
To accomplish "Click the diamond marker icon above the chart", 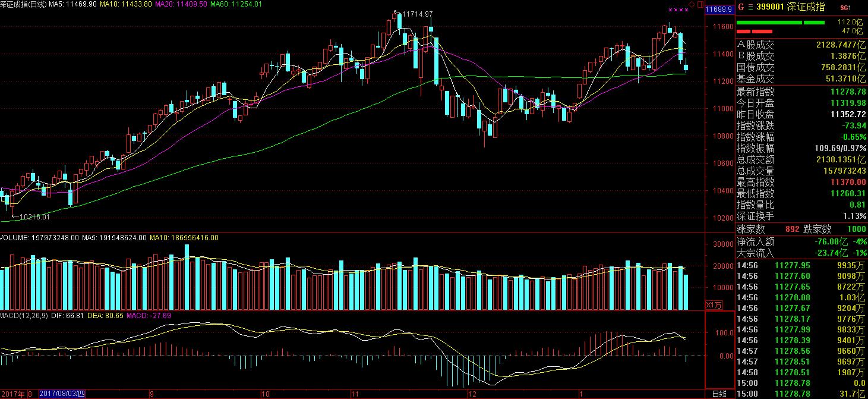I will [692, 4].
